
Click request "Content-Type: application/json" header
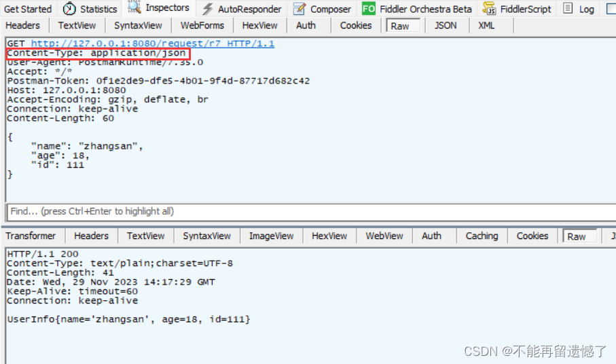pyautogui.click(x=96, y=53)
